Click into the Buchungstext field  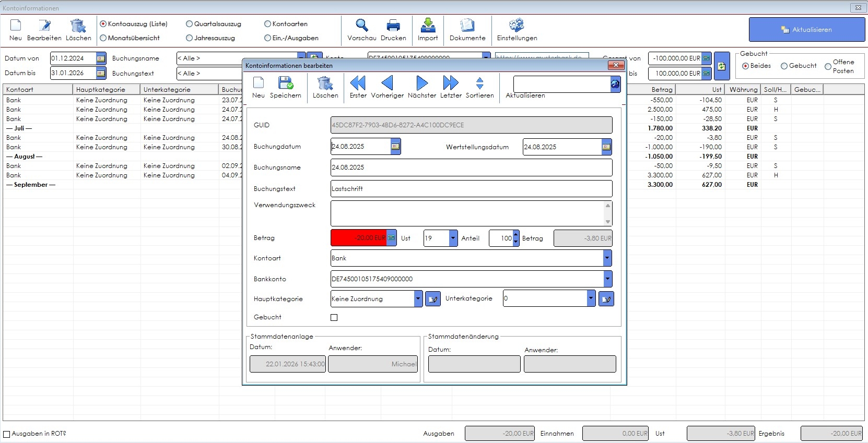pos(470,189)
